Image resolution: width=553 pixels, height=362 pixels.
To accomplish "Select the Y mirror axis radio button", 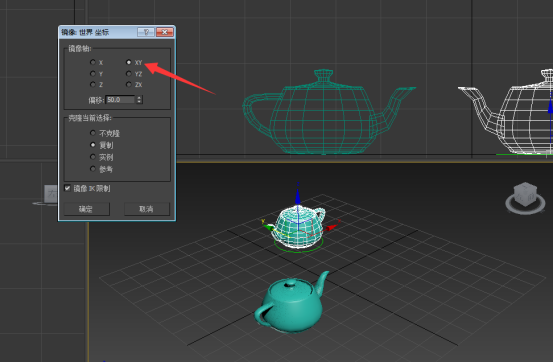I will pyautogui.click(x=93, y=73).
